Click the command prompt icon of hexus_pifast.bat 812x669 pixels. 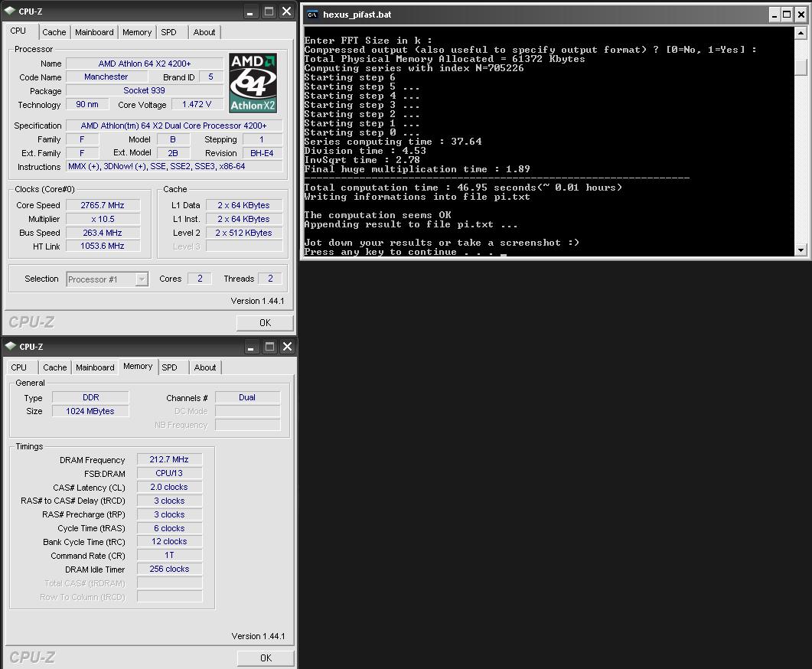point(312,15)
